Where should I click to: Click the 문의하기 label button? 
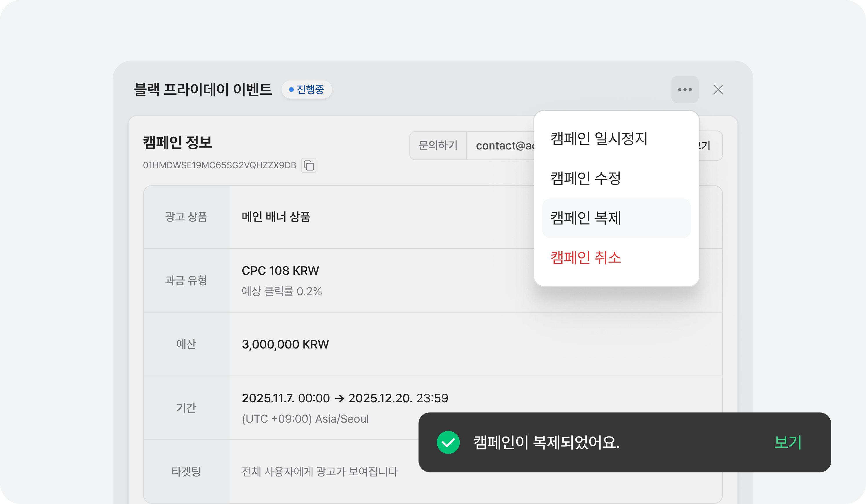point(438,146)
